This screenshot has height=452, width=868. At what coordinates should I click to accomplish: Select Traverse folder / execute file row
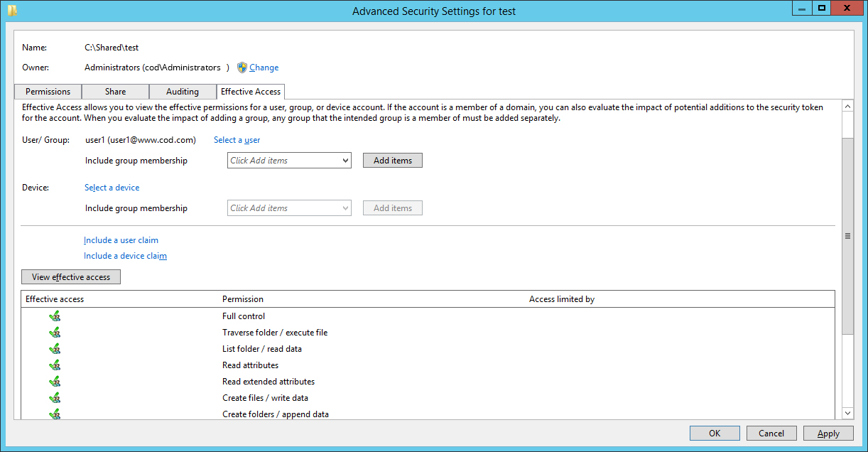(x=428, y=333)
